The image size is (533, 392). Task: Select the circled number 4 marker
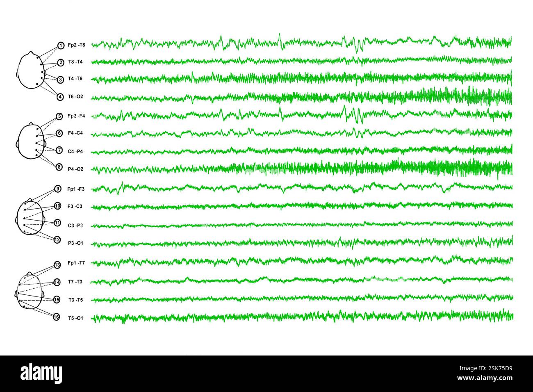point(60,97)
